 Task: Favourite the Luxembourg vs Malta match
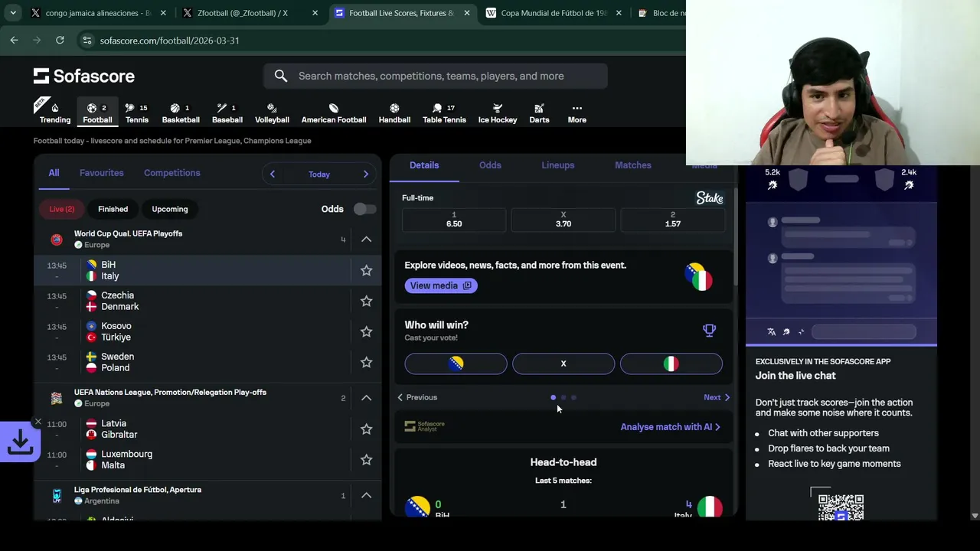coord(366,460)
